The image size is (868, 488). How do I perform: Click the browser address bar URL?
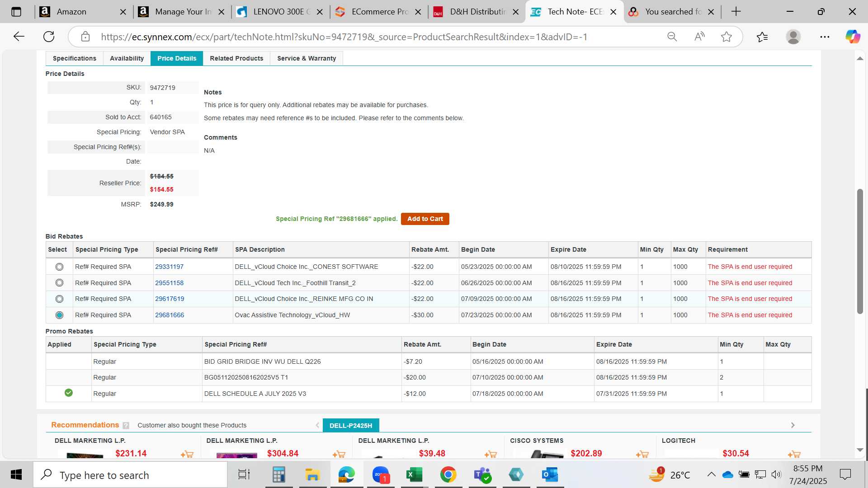tap(344, 37)
